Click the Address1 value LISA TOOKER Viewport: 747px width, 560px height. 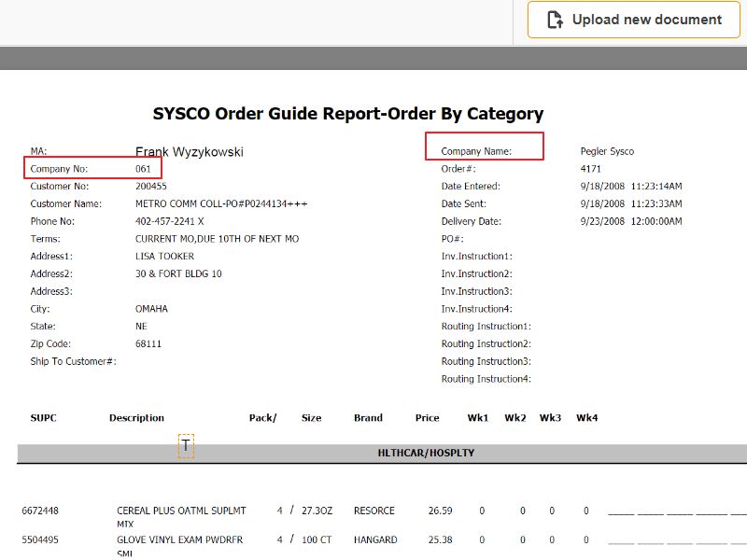pos(165,256)
